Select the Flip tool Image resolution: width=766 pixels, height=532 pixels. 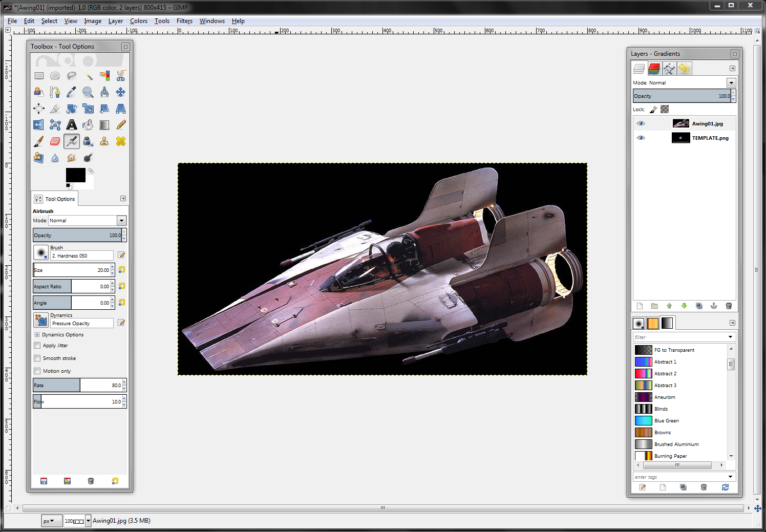coord(39,125)
